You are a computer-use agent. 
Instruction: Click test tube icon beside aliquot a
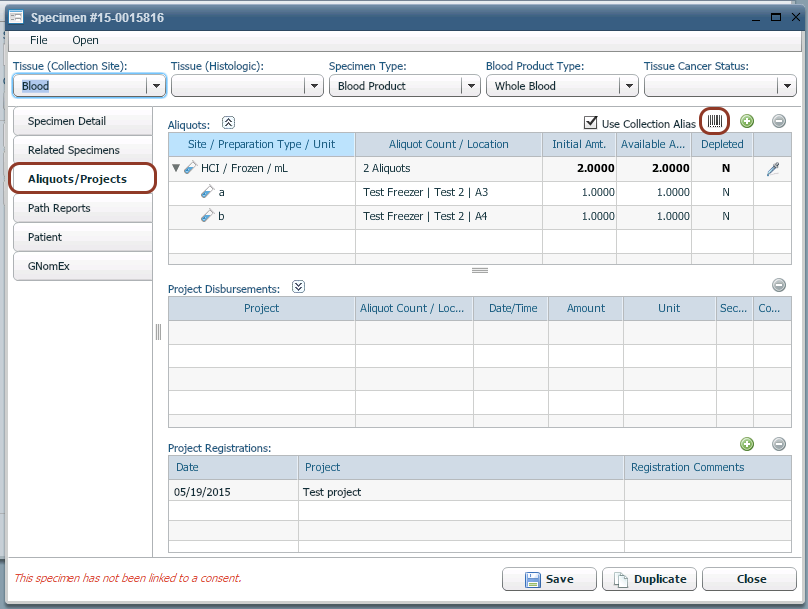[207, 192]
